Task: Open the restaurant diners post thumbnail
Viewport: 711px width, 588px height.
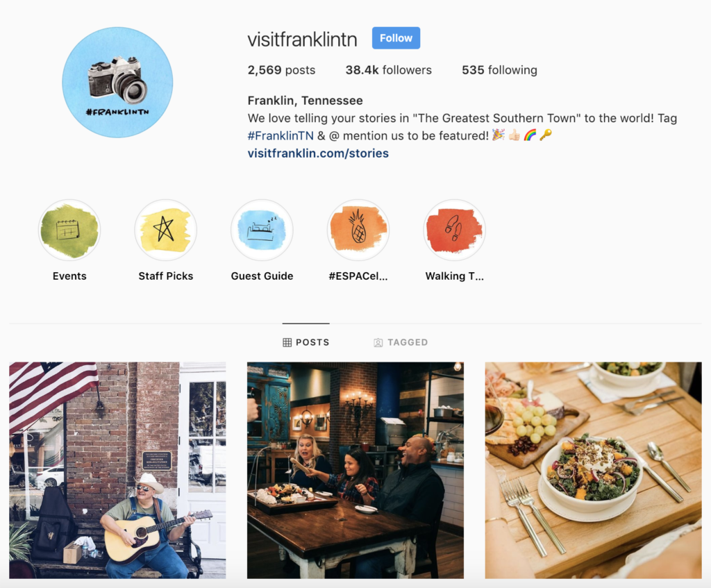Action: [x=355, y=470]
